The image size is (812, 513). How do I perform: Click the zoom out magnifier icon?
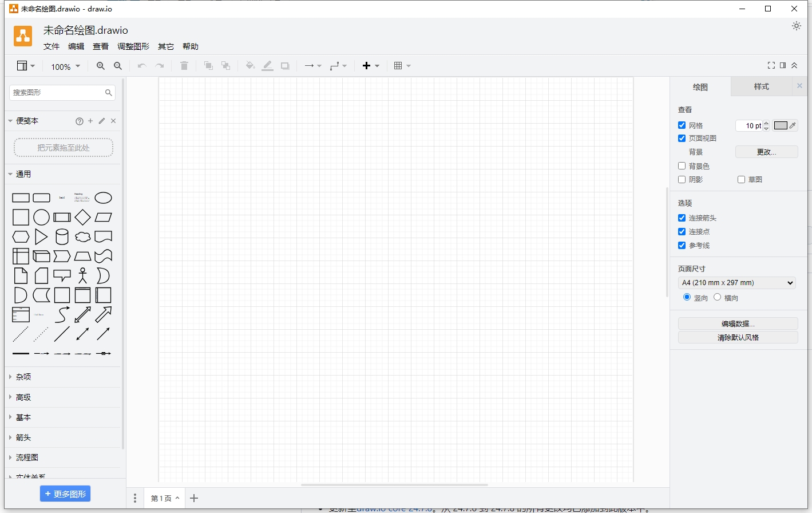pyautogui.click(x=118, y=66)
